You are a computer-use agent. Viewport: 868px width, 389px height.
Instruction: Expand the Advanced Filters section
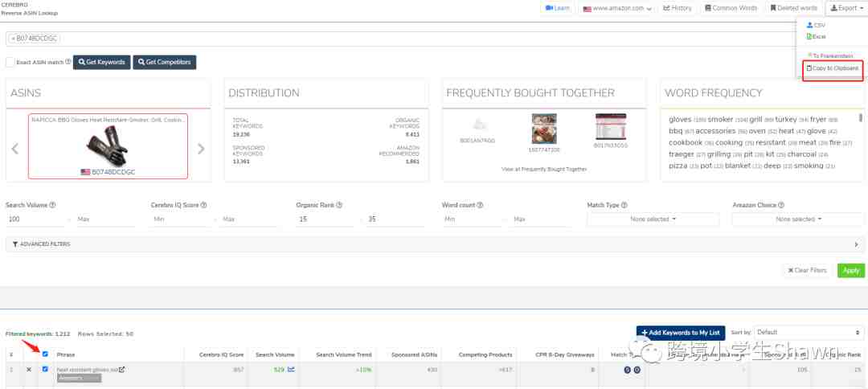click(x=435, y=244)
